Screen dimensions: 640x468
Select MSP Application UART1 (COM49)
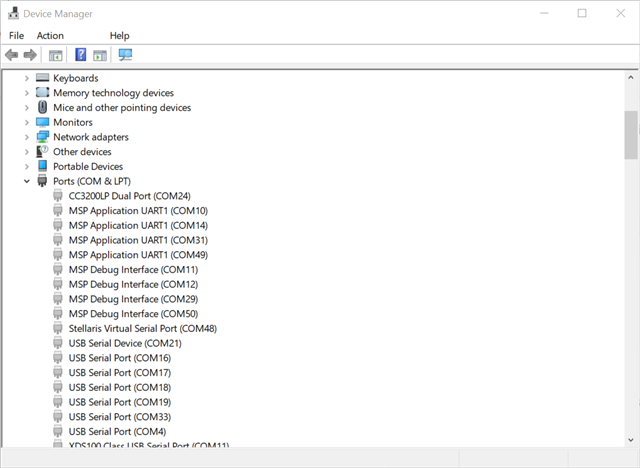(x=138, y=255)
